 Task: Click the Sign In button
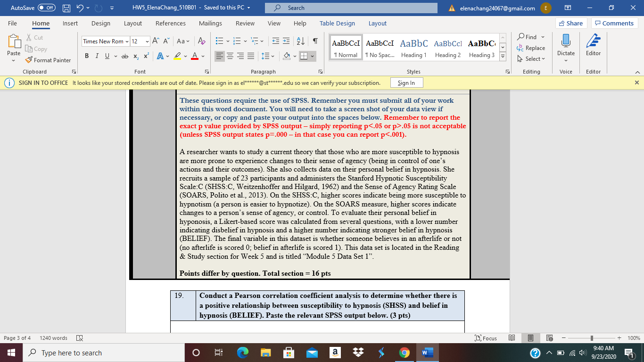pyautogui.click(x=406, y=82)
